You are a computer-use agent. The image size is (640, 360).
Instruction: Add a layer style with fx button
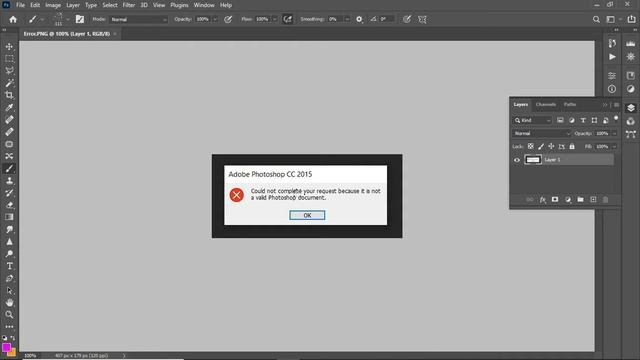pos(542,200)
